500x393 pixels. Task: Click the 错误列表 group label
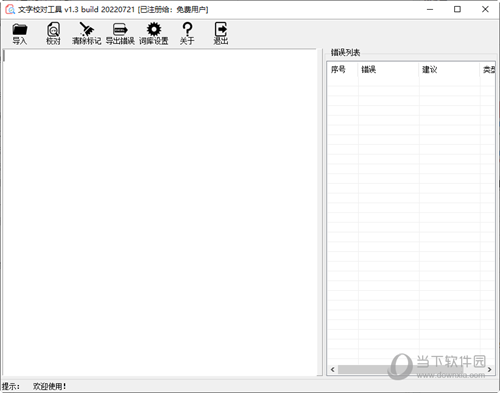click(345, 52)
